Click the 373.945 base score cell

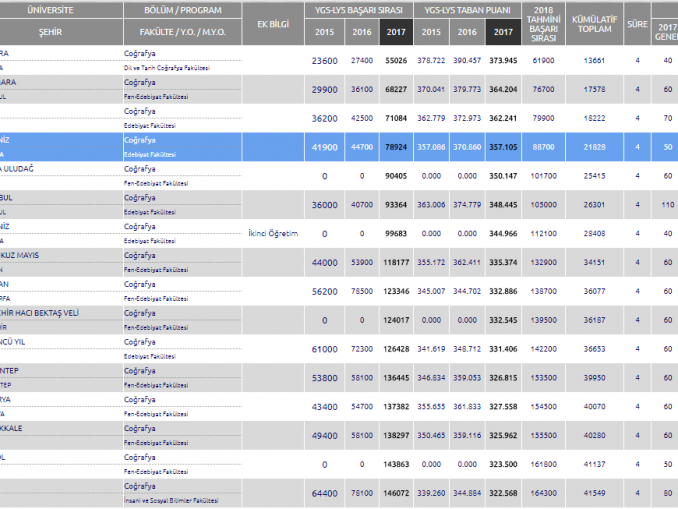pyautogui.click(x=504, y=60)
